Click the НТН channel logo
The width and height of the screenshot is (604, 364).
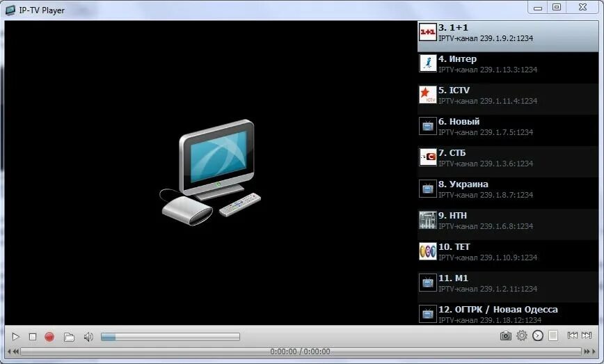pyautogui.click(x=427, y=220)
